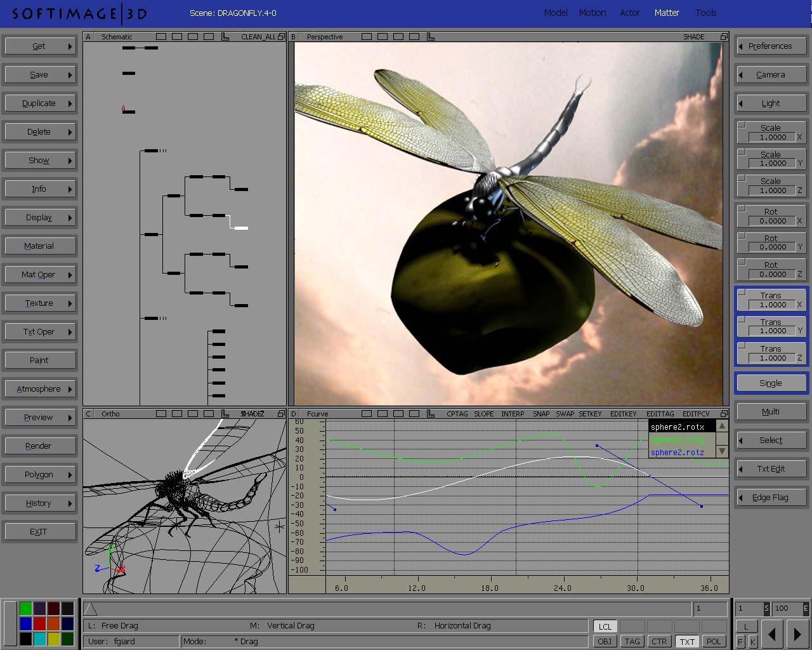
Task: Expand the Get menu
Action: point(39,46)
